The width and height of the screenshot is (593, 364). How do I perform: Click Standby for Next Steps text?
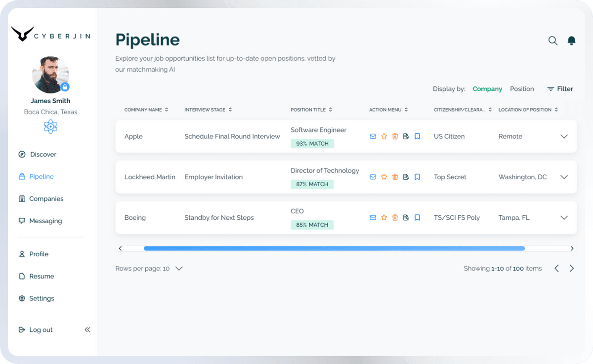pos(219,217)
